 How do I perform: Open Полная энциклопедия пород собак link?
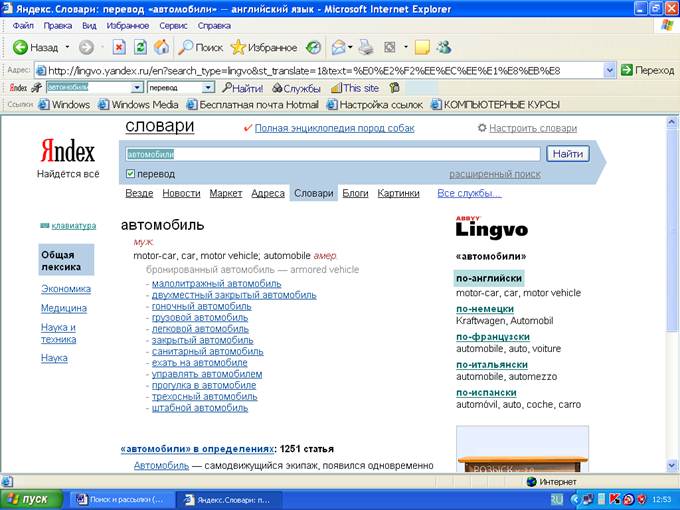[334, 128]
